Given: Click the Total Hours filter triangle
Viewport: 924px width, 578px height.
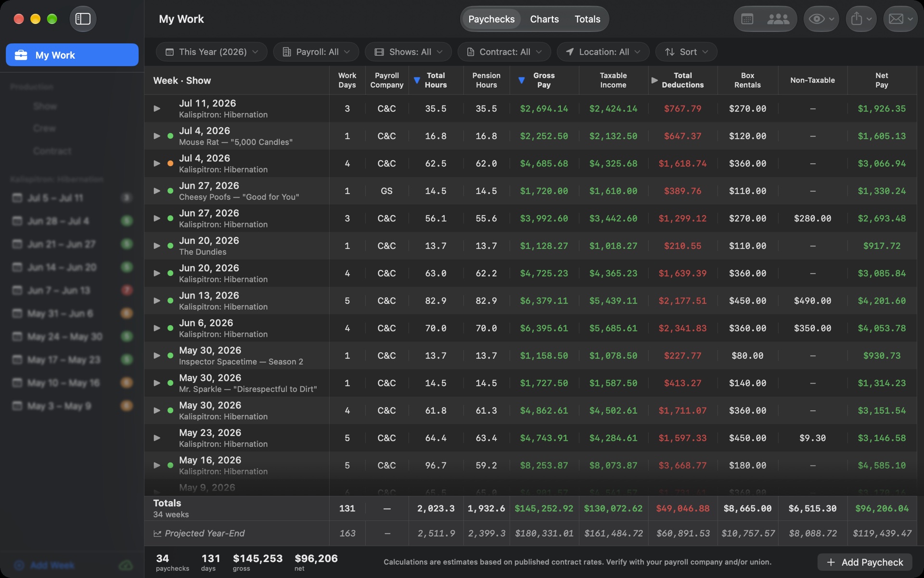Looking at the screenshot, I should [x=417, y=80].
